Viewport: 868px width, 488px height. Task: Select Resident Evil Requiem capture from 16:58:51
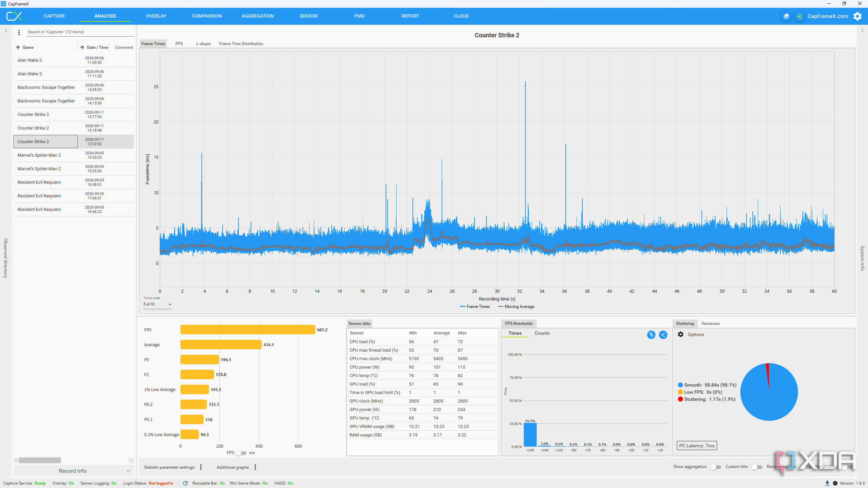coord(73,182)
